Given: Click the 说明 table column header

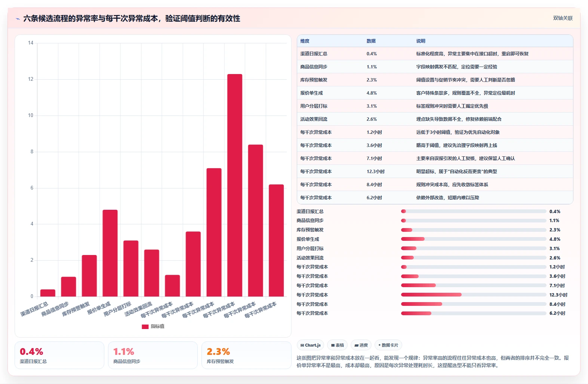Looking at the screenshot, I should tap(421, 41).
